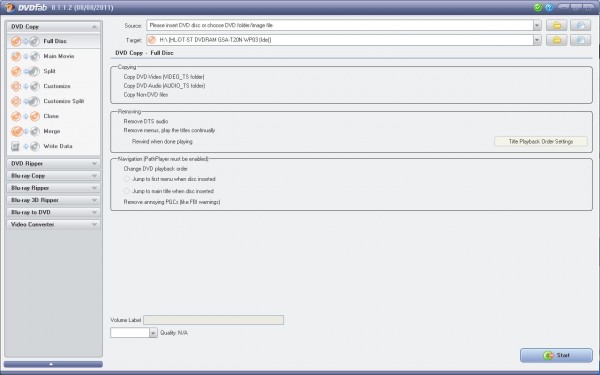Select the Full Disc copy mode
This screenshot has height=375, width=600.
54,41
